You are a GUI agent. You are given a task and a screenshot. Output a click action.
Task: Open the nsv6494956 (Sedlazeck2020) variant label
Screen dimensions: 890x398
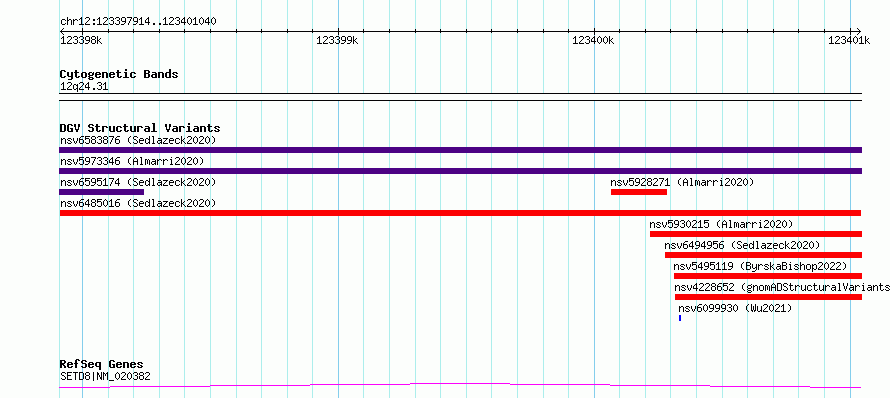tap(742, 245)
